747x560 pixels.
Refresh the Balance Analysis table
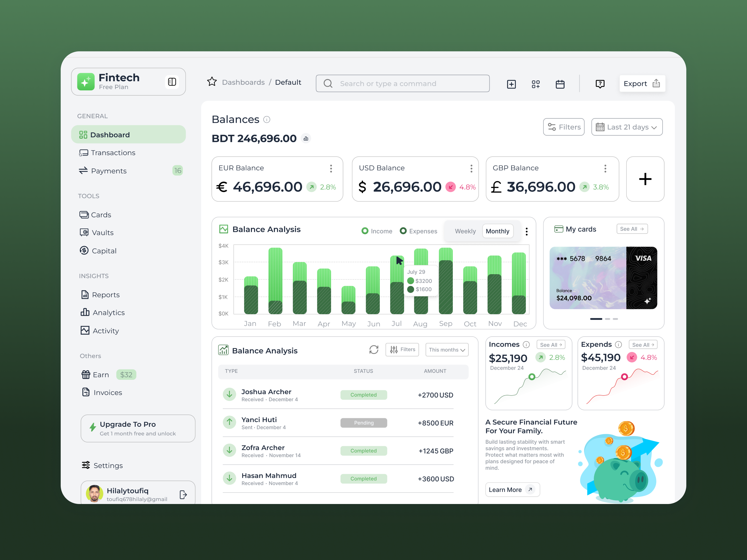click(373, 350)
